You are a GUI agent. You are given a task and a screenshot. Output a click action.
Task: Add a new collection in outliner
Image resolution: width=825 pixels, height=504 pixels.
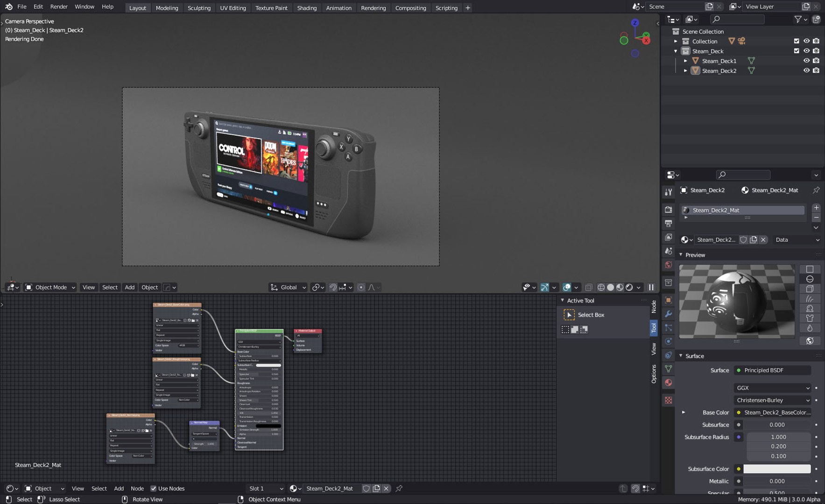click(x=816, y=19)
